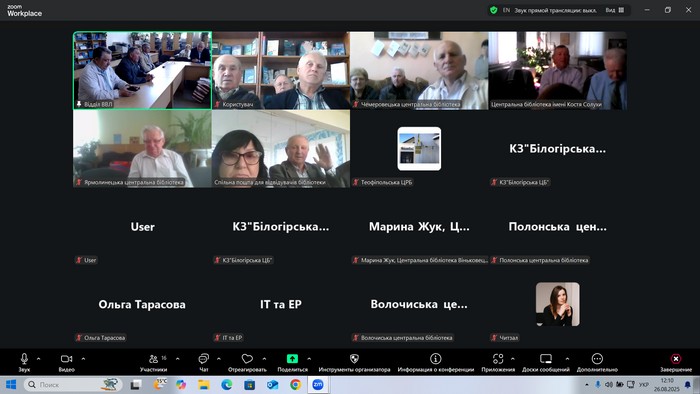Screen dimensions: 700x394
Task: Expand video options arrow next to Видео
Action: click(x=83, y=358)
